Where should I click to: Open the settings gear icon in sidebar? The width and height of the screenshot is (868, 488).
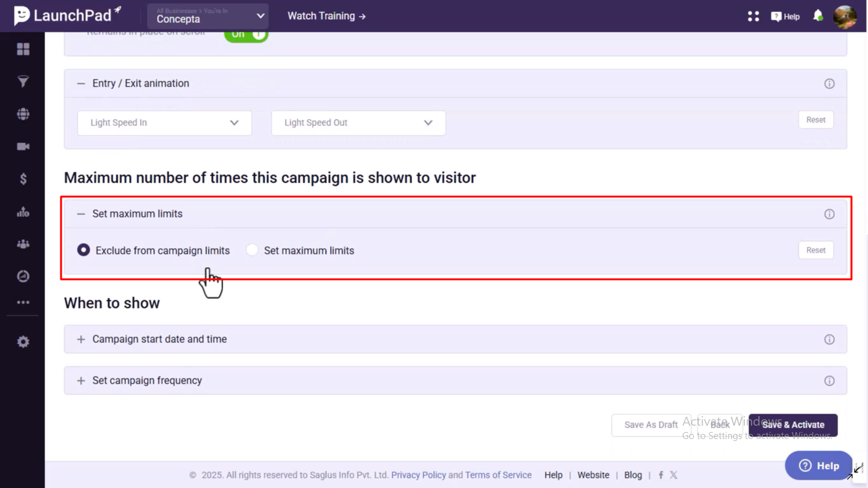tap(23, 342)
